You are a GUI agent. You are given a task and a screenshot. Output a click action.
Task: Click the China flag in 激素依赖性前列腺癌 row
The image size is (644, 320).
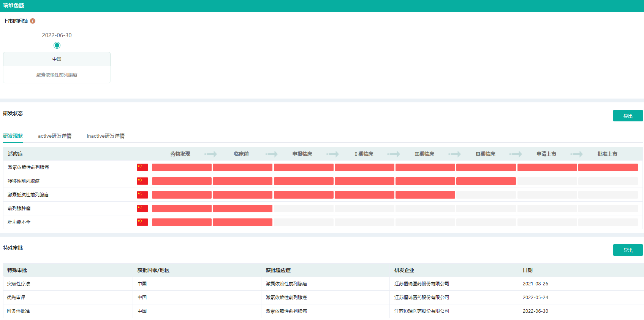click(x=142, y=167)
